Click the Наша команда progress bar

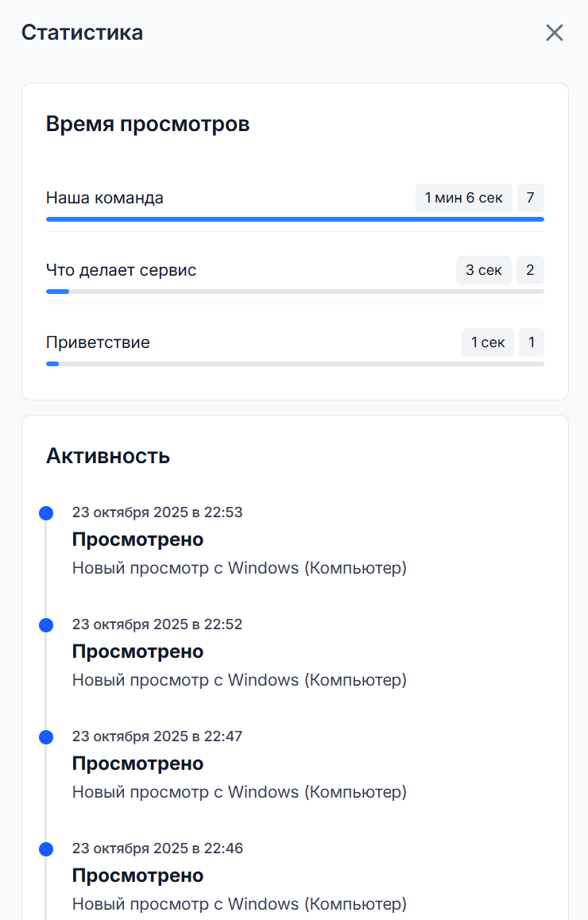pyautogui.click(x=294, y=219)
